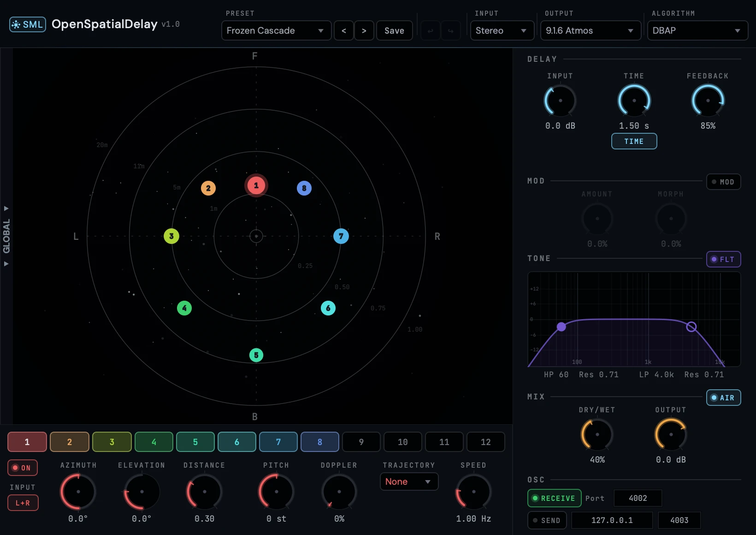Switch to source tab 2

pyautogui.click(x=70, y=442)
